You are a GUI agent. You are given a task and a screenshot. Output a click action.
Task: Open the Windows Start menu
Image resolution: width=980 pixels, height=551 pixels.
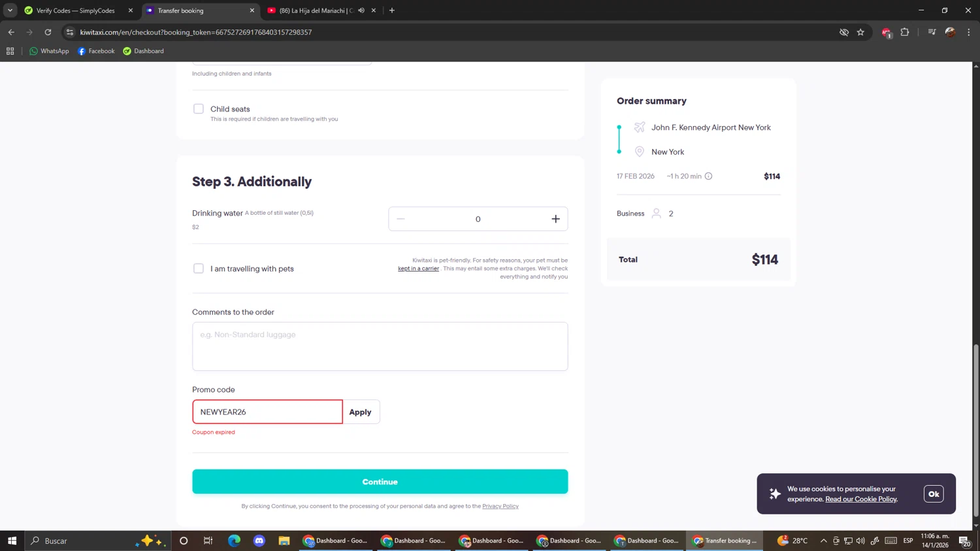pyautogui.click(x=12, y=541)
